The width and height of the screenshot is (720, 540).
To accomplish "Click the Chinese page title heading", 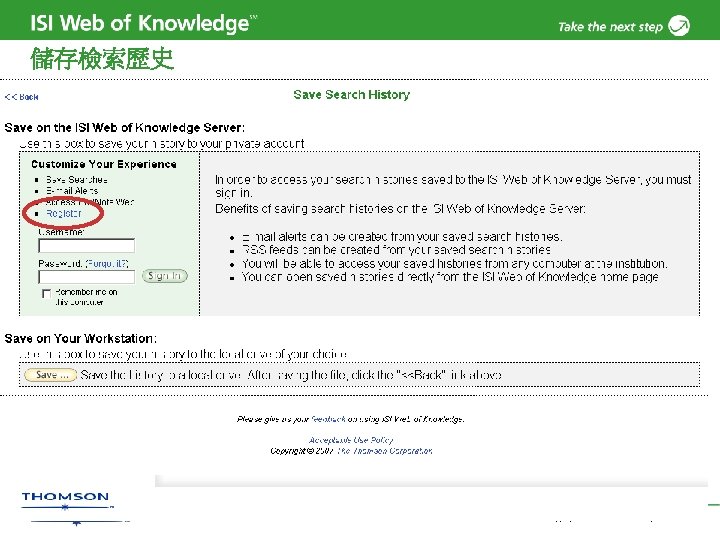I will 102,59.
